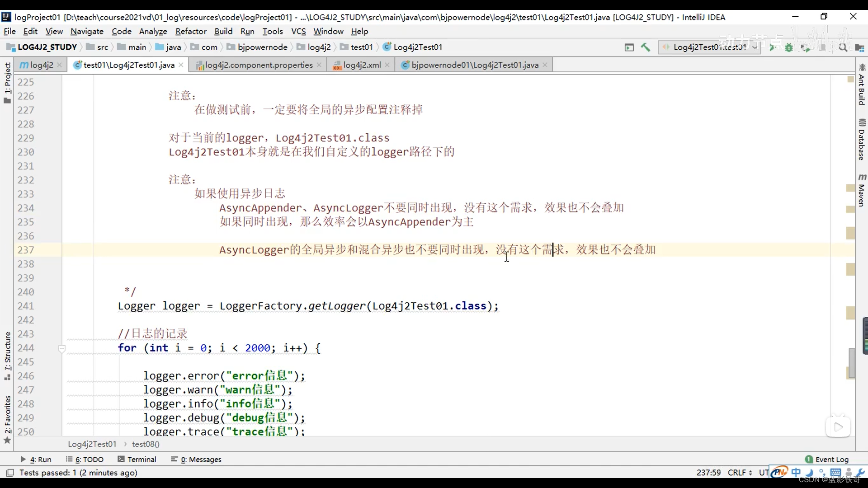The height and width of the screenshot is (488, 868).
Task: Click the 237:59 cursor position indicator
Action: pos(708,473)
